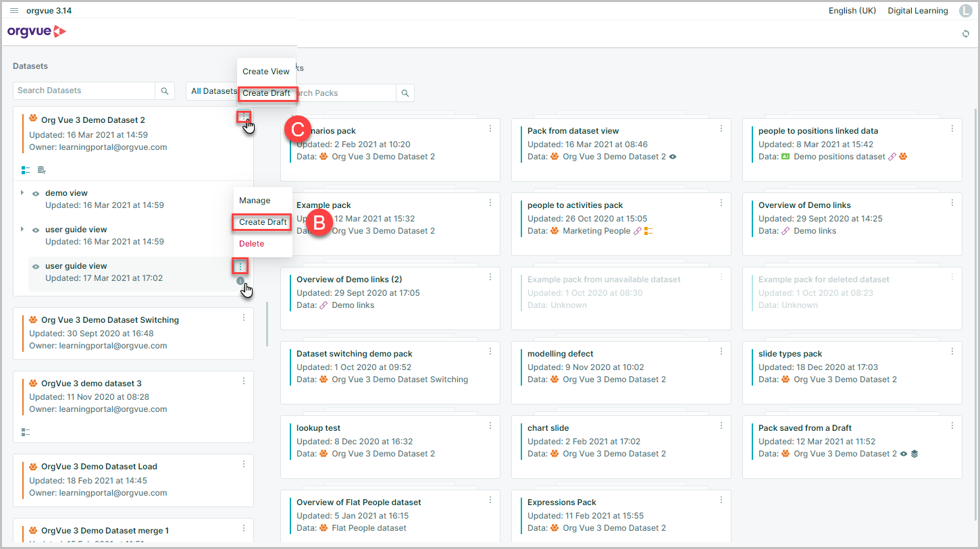
Task: Open the kebab menu on Org Vue 3 Demo Dataset Switching
Action: 244,317
